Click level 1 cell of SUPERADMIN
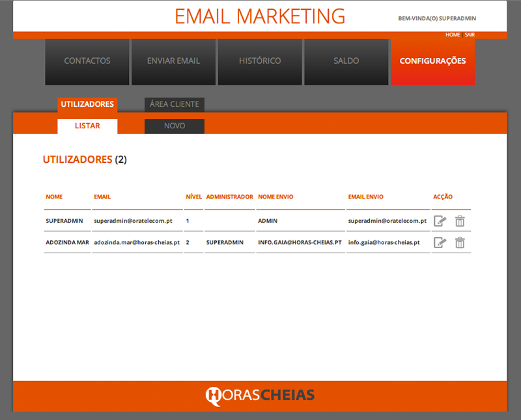This screenshot has height=420, width=521. click(188, 221)
